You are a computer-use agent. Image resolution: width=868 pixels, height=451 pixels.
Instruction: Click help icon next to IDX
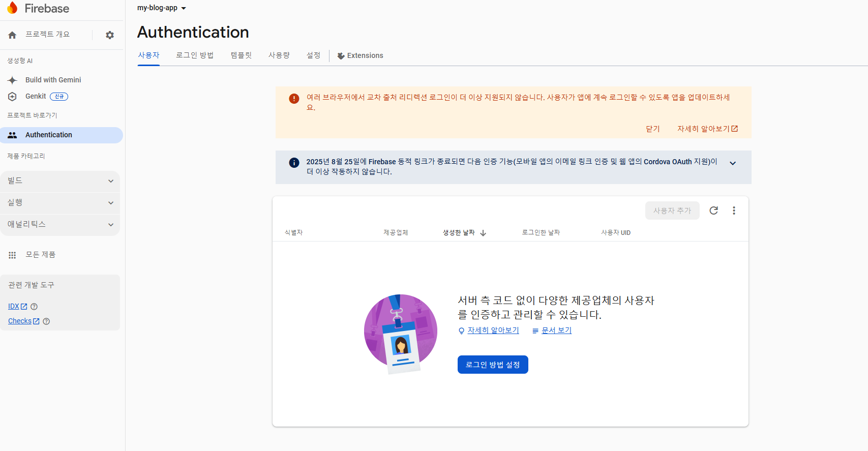pos(34,307)
